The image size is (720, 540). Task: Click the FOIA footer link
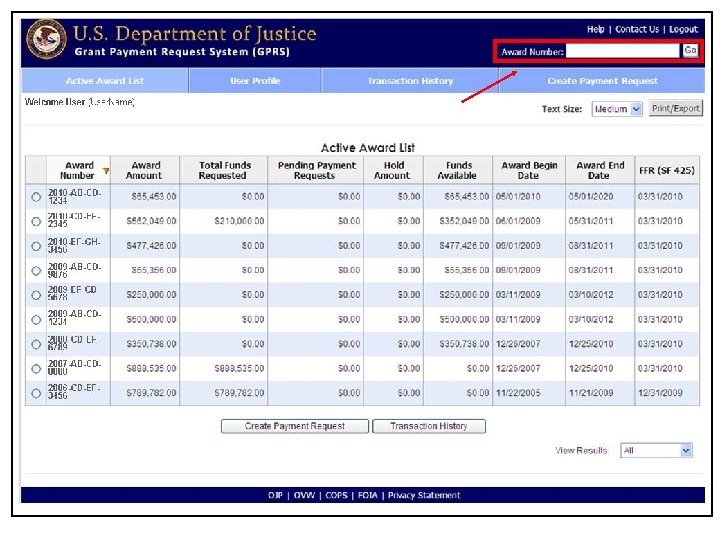coord(367,495)
